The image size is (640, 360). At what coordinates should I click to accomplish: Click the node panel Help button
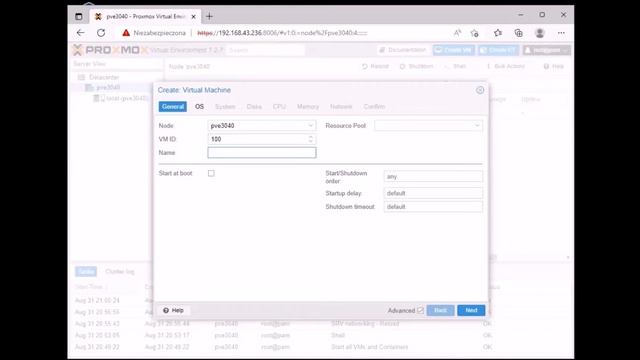(554, 66)
